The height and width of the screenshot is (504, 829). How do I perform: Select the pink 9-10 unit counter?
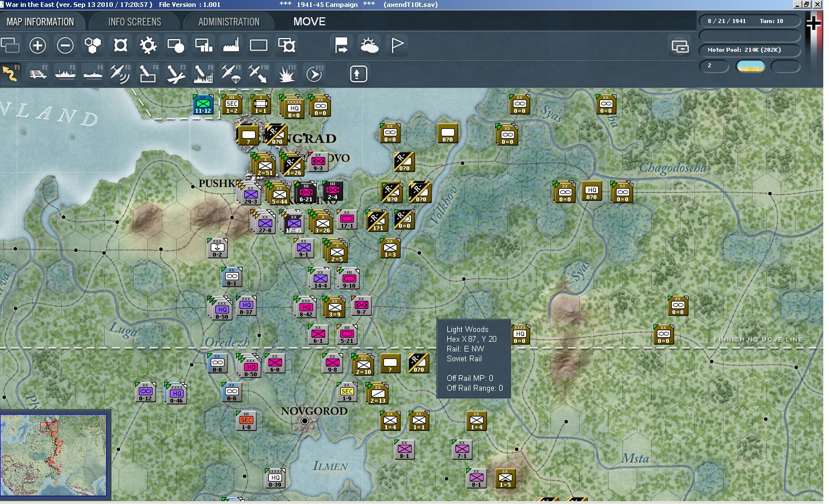(349, 278)
